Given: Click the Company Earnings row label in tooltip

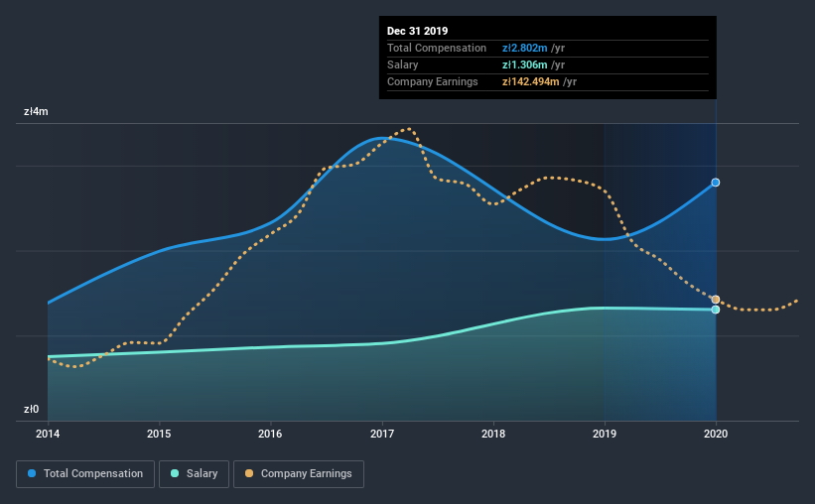Looking at the screenshot, I should click(x=433, y=81).
